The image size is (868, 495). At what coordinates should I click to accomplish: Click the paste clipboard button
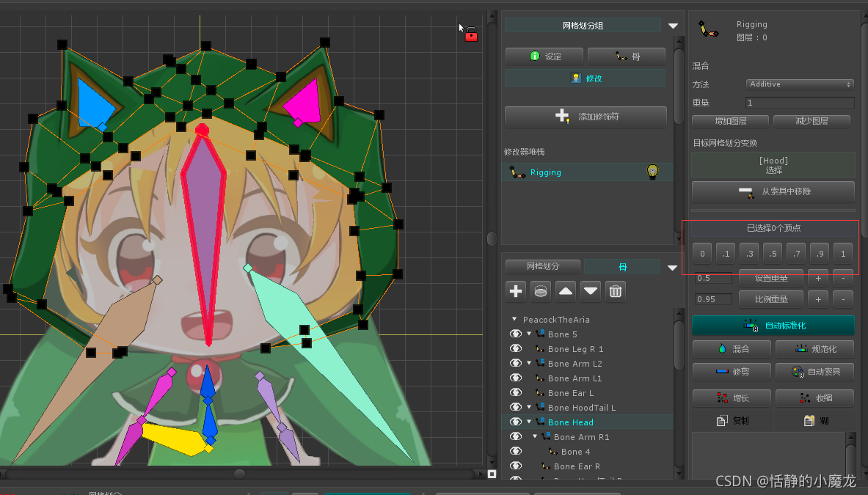[814, 421]
